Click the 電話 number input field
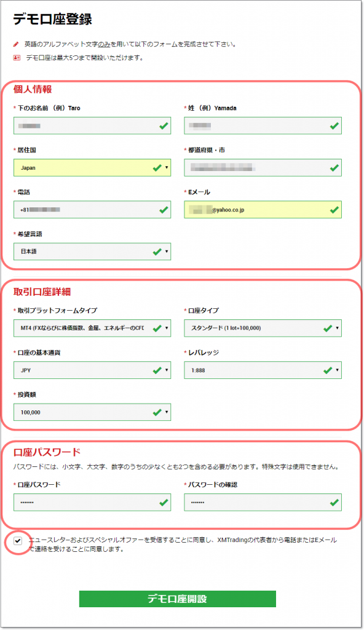The image size is (364, 630). click(92, 210)
